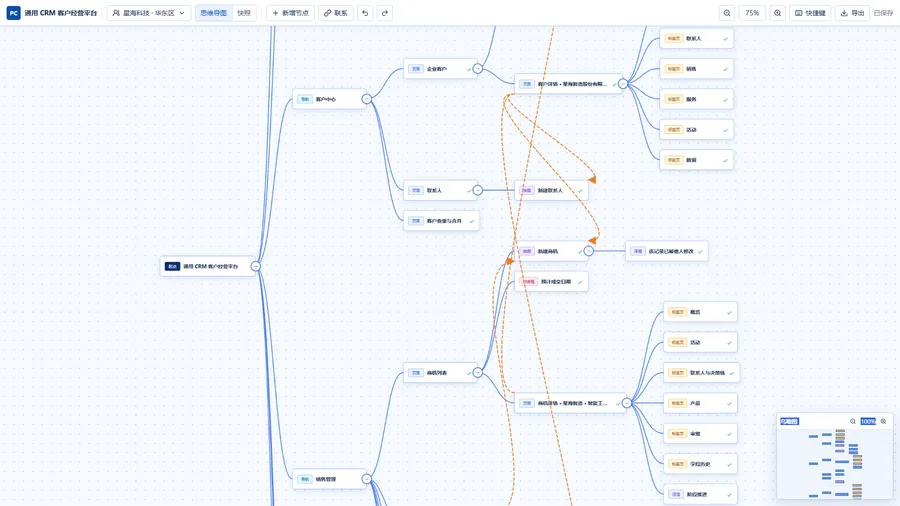
Task: Select the 字段历史 tab node
Action: 700,464
